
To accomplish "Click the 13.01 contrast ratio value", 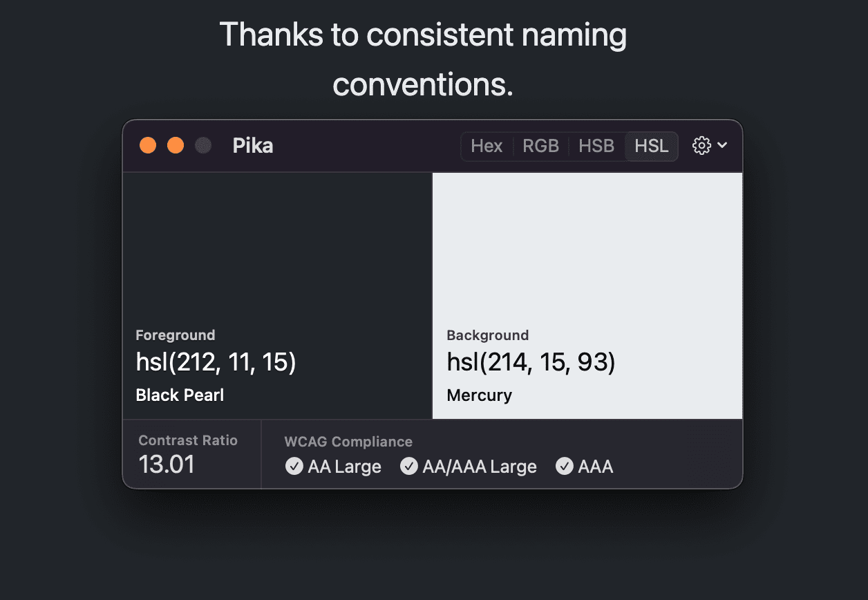I will click(x=167, y=465).
